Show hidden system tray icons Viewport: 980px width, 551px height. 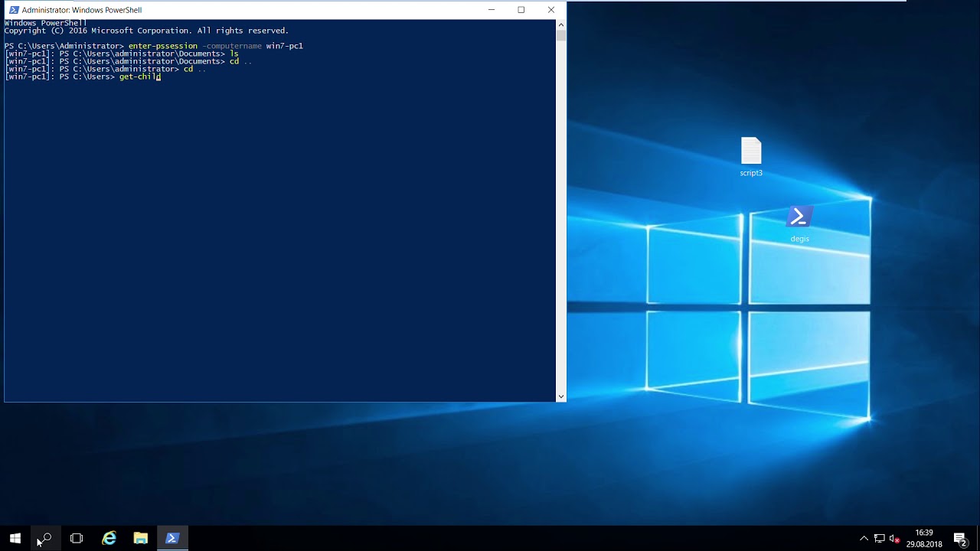(864, 539)
